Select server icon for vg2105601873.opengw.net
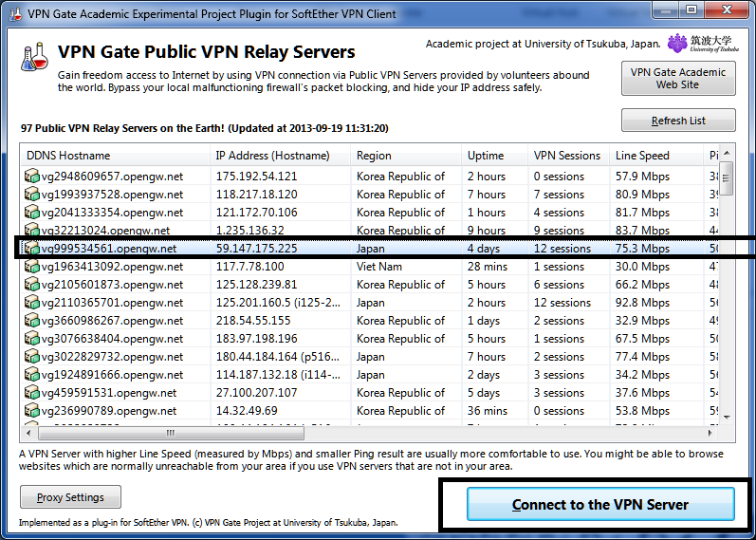This screenshot has height=540, width=756. point(32,285)
